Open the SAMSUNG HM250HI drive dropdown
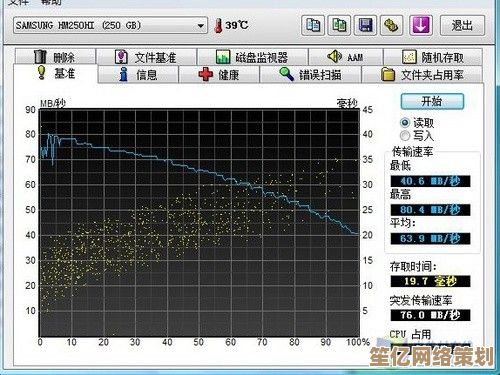Viewport: 500px width, 375px height. pyautogui.click(x=110, y=25)
